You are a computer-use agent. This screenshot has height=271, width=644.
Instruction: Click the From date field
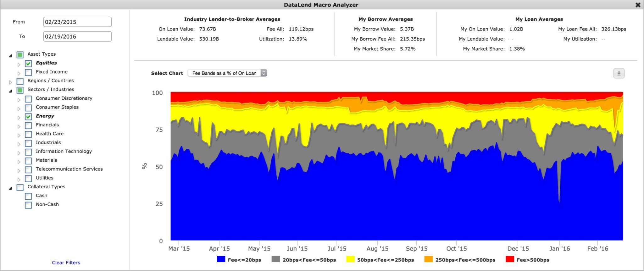(77, 22)
